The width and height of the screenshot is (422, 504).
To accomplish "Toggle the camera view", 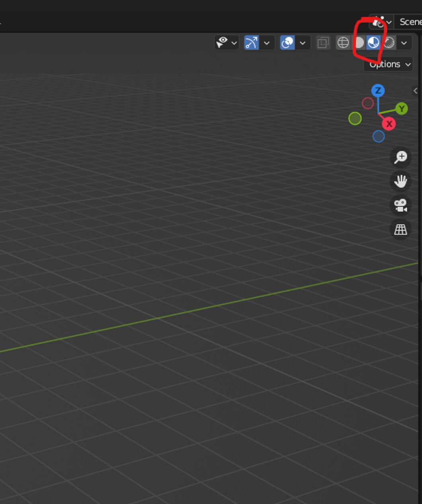I will point(401,205).
